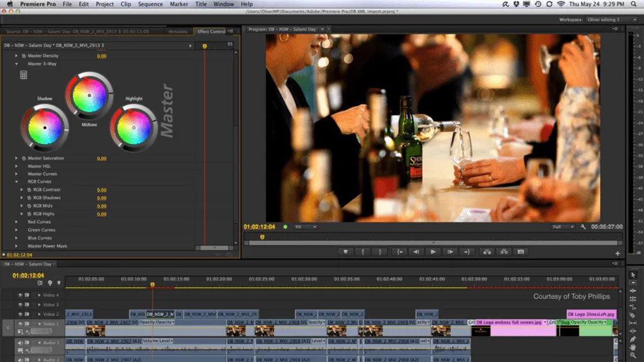
Task: Open the Workspace dropdown
Action: click(611, 19)
